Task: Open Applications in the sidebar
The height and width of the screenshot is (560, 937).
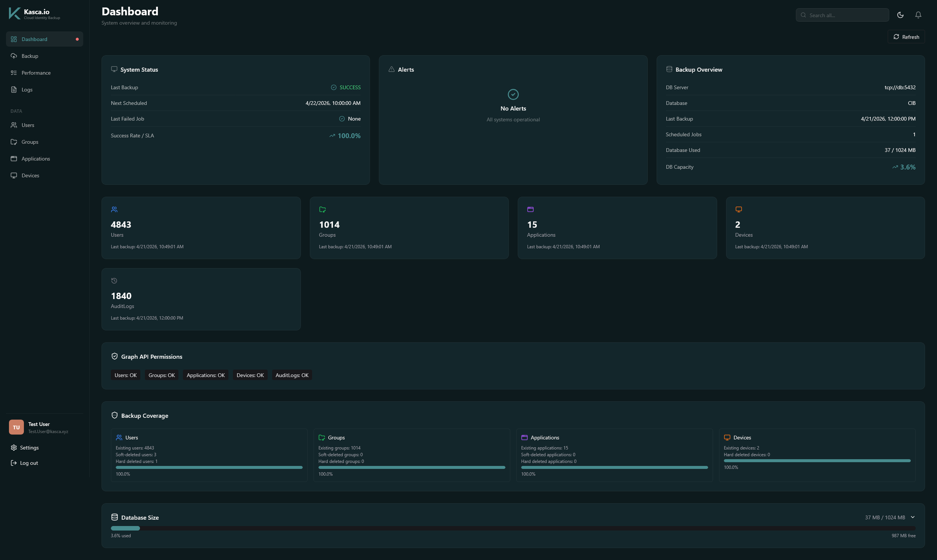Action: click(45, 159)
